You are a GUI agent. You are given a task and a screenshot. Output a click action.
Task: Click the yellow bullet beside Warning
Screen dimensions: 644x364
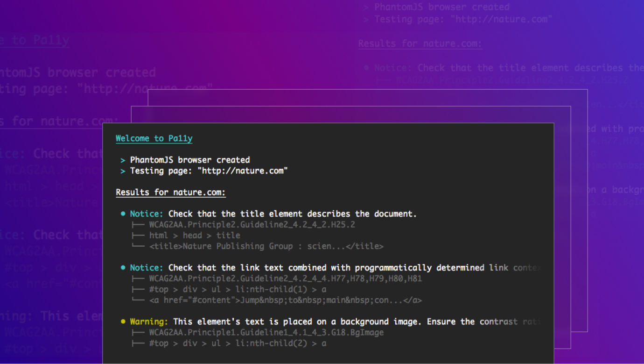(x=123, y=321)
